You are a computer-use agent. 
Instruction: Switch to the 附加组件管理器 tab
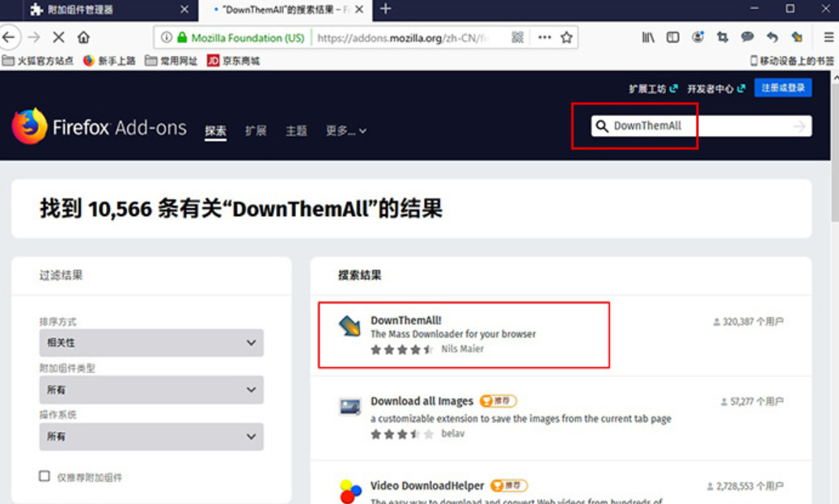click(x=112, y=10)
